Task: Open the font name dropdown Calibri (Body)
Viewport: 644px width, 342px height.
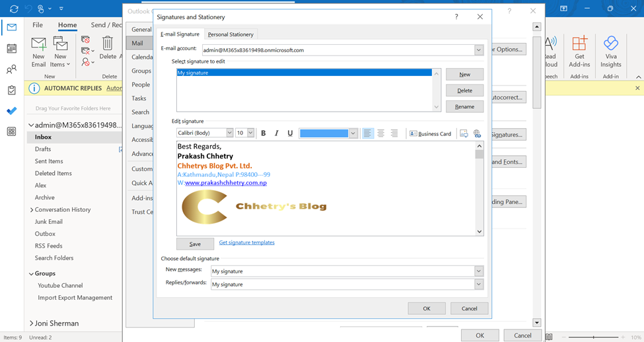Action: (230, 133)
